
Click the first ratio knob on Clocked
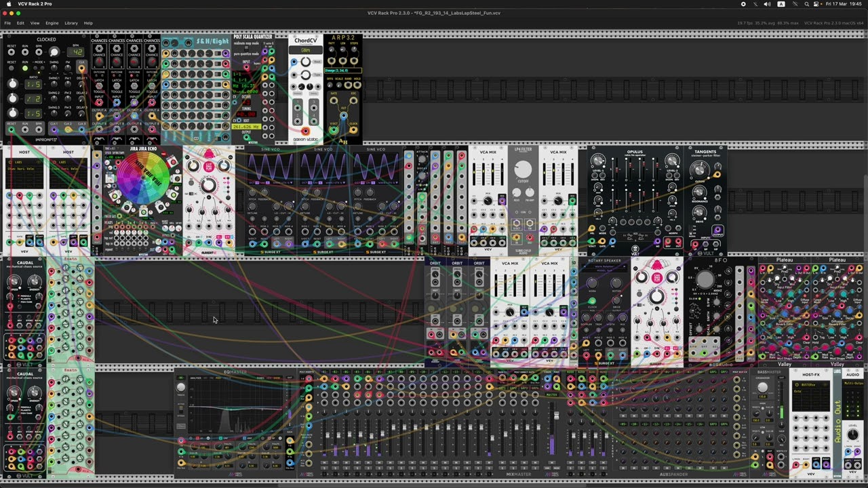(12, 84)
